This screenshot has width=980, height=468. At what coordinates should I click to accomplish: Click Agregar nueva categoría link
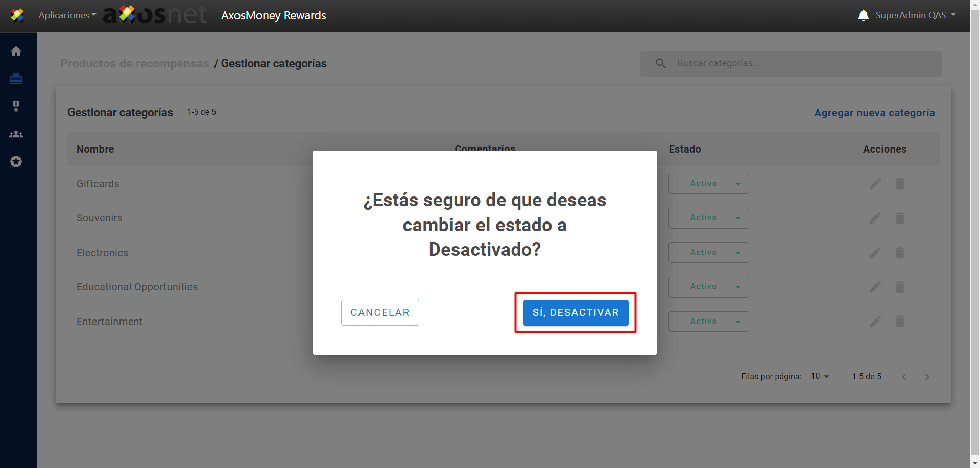tap(874, 113)
